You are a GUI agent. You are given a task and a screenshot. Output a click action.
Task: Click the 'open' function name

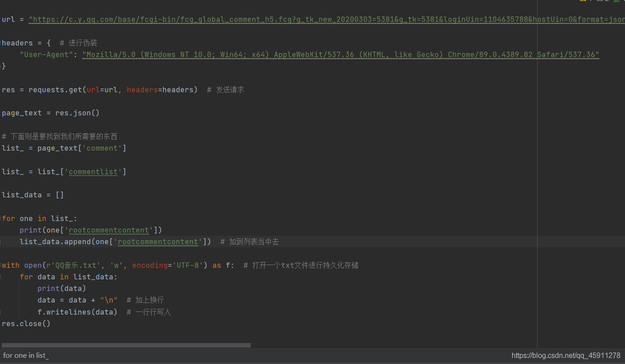click(x=33, y=266)
